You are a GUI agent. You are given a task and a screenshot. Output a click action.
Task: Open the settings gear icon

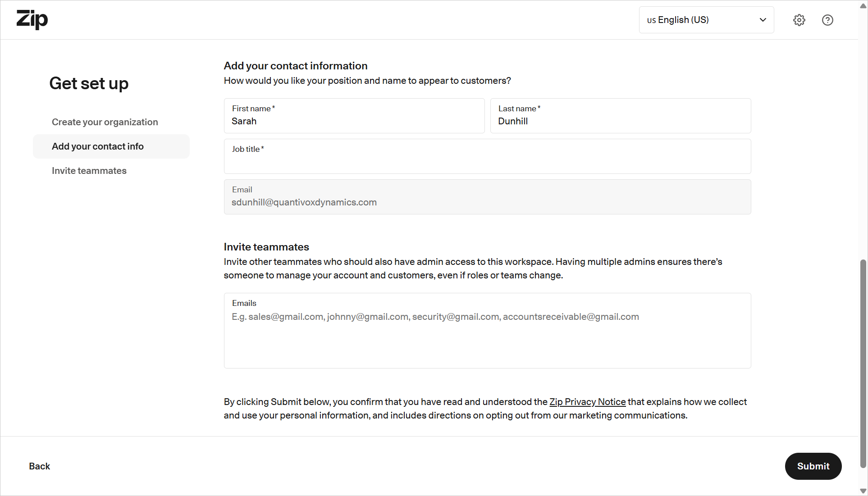(x=799, y=20)
